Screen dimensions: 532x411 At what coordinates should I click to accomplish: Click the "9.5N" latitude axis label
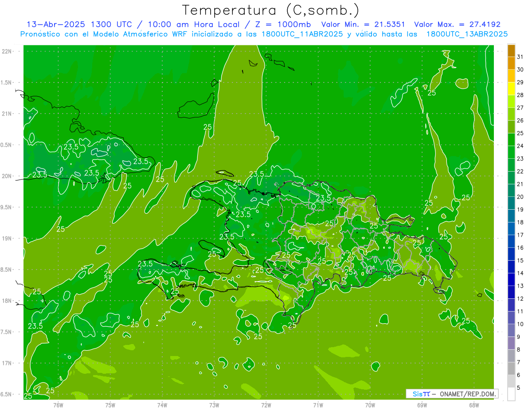[x=7, y=207]
